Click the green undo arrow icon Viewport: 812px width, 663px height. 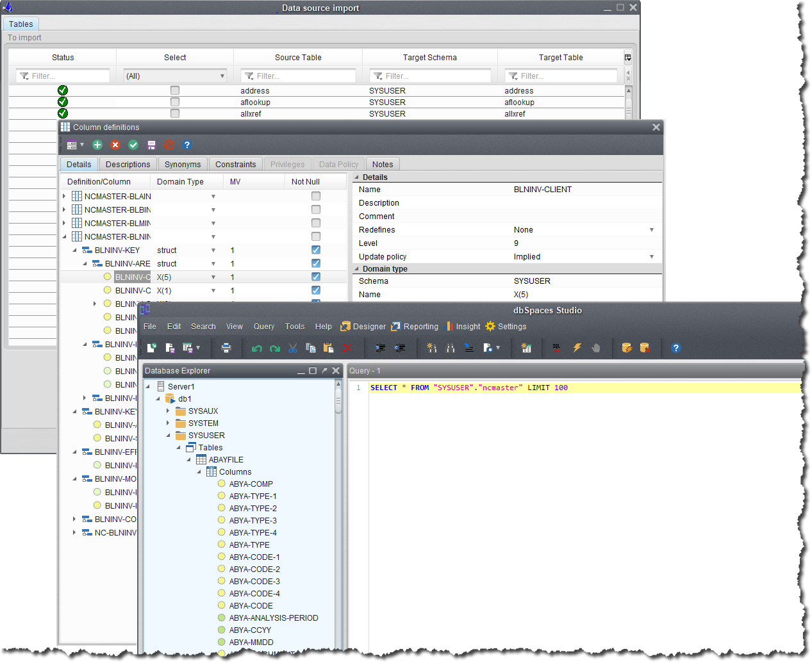[257, 348]
